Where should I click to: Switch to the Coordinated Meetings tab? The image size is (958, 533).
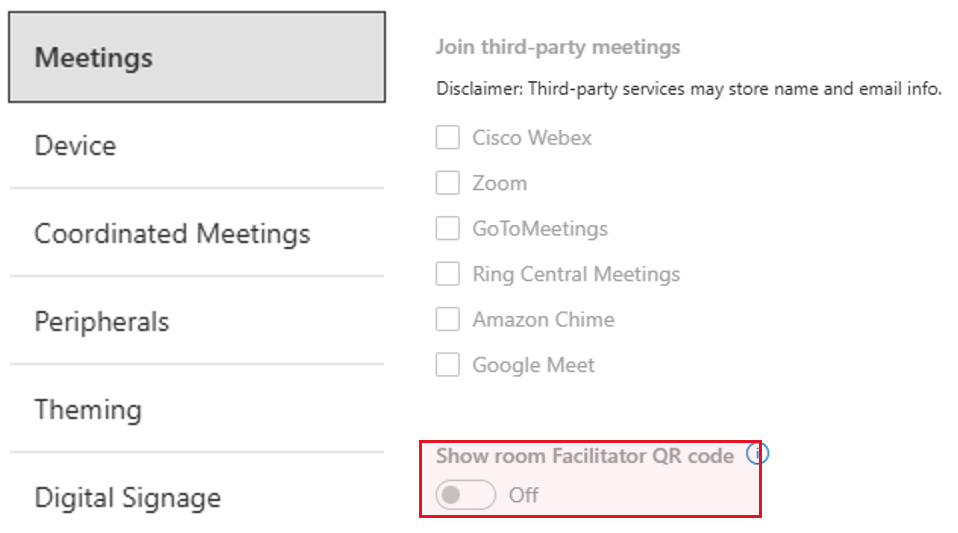(196, 234)
